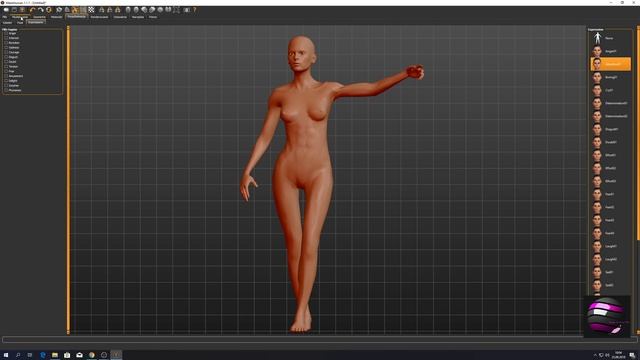Open the Skeleton sub-tab
Image resolution: width=640 pixels, height=360 pixels.
click(x=7, y=22)
